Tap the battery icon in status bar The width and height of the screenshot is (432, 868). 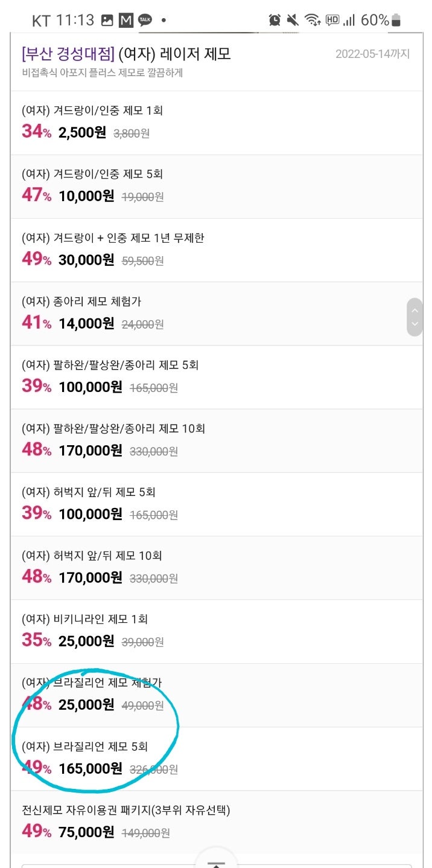pos(396,21)
